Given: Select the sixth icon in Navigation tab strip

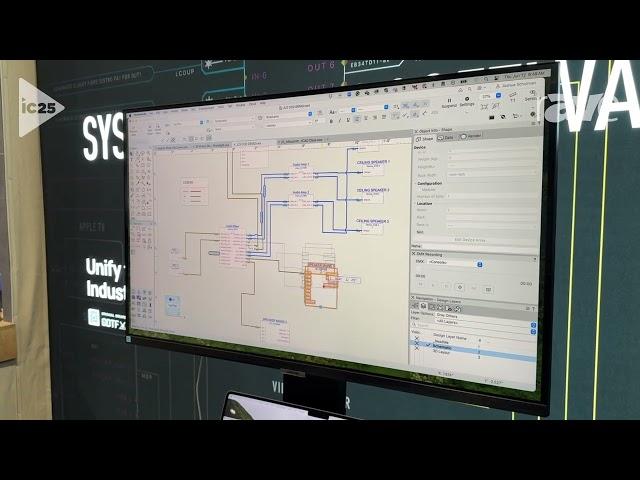Looking at the screenshot, I should pos(458,309).
